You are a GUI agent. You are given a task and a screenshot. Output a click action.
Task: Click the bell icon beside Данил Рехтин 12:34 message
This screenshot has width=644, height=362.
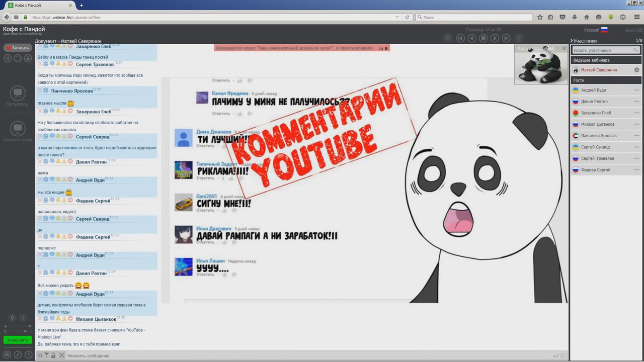58,273
